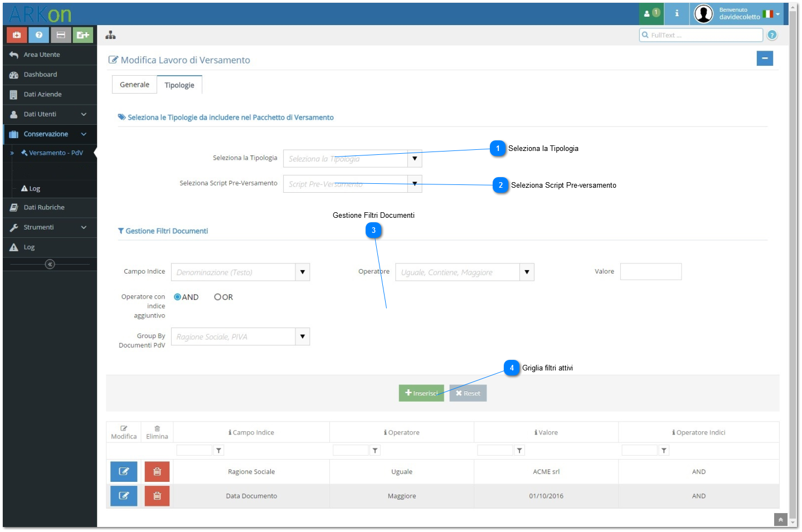Sort by Operatore column header
Screen dimensions: 802x532
[x=401, y=432]
